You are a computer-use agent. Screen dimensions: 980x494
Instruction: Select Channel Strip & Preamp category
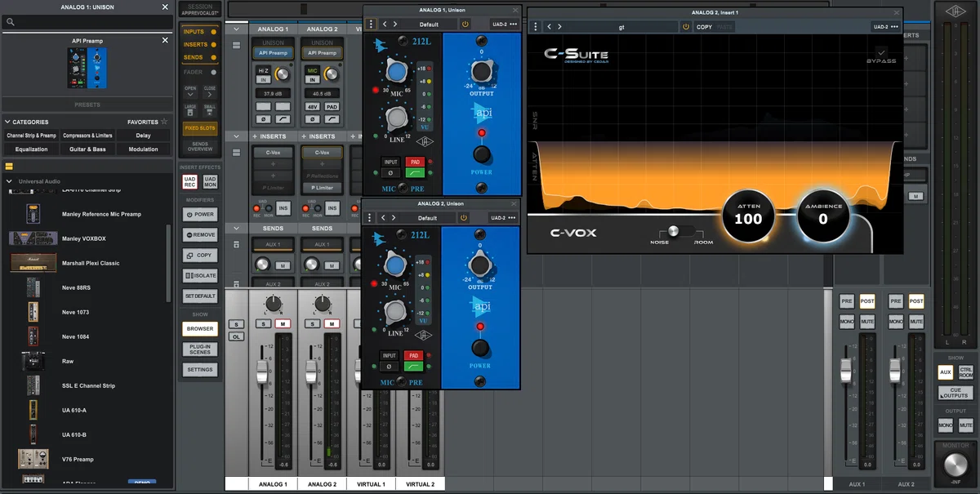31,136
